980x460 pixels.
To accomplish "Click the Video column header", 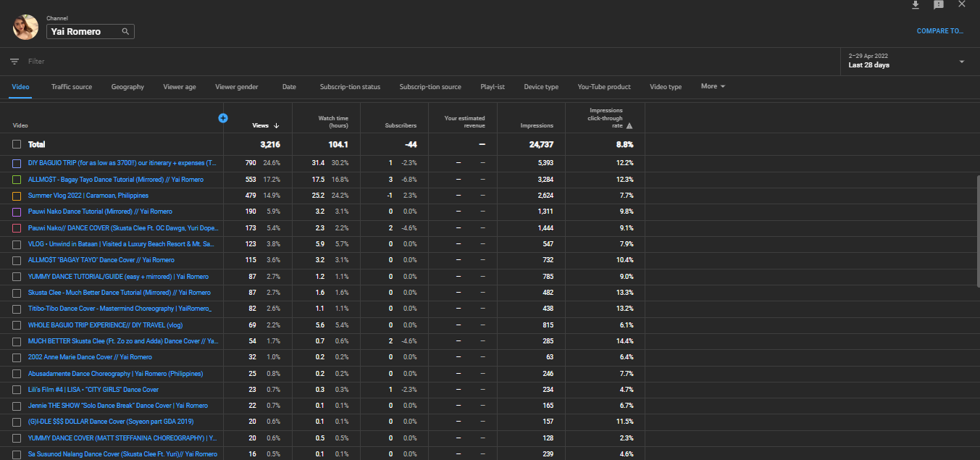I will tap(20, 126).
